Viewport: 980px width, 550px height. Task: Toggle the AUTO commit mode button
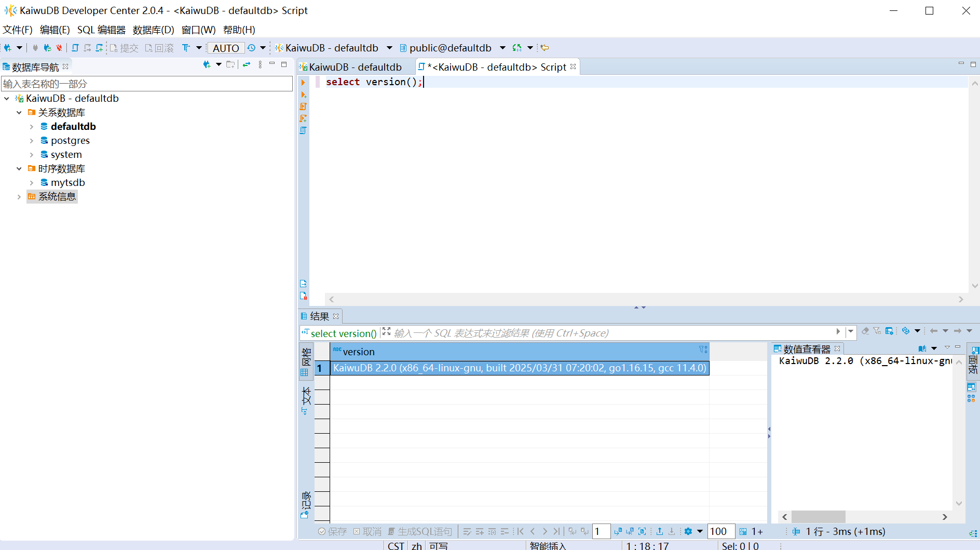click(x=226, y=48)
